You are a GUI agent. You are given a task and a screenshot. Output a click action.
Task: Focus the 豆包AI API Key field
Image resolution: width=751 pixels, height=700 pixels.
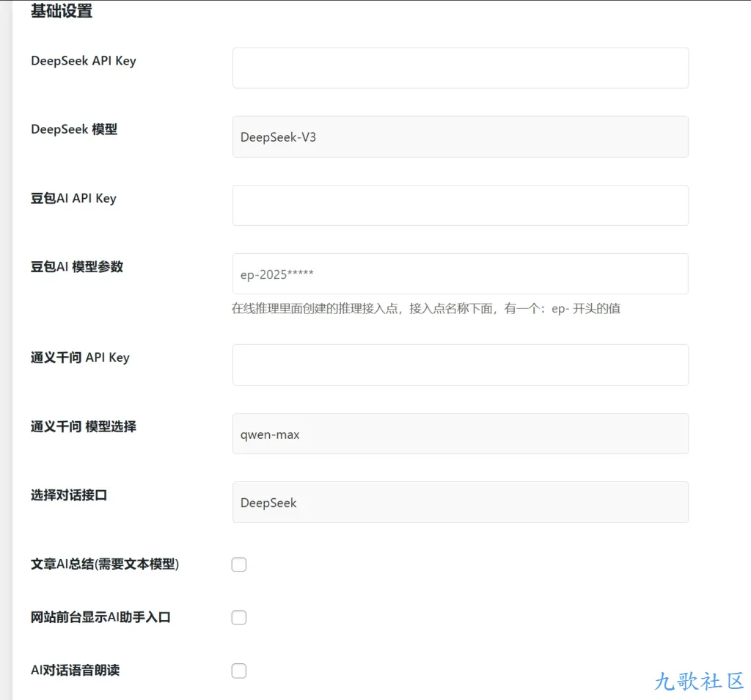pos(461,205)
